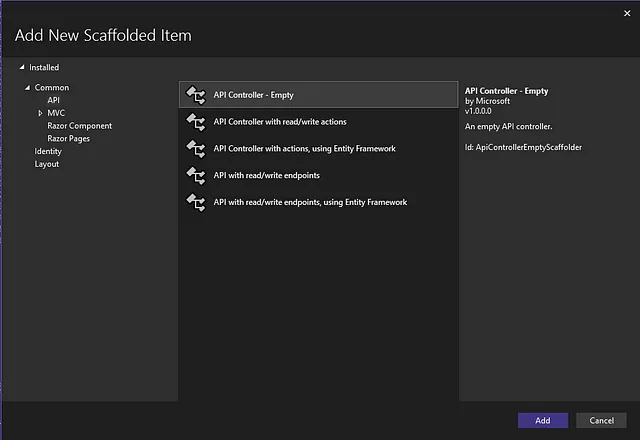Click icon for API with read/write endpoints
The width and height of the screenshot is (640, 440).
click(x=196, y=176)
